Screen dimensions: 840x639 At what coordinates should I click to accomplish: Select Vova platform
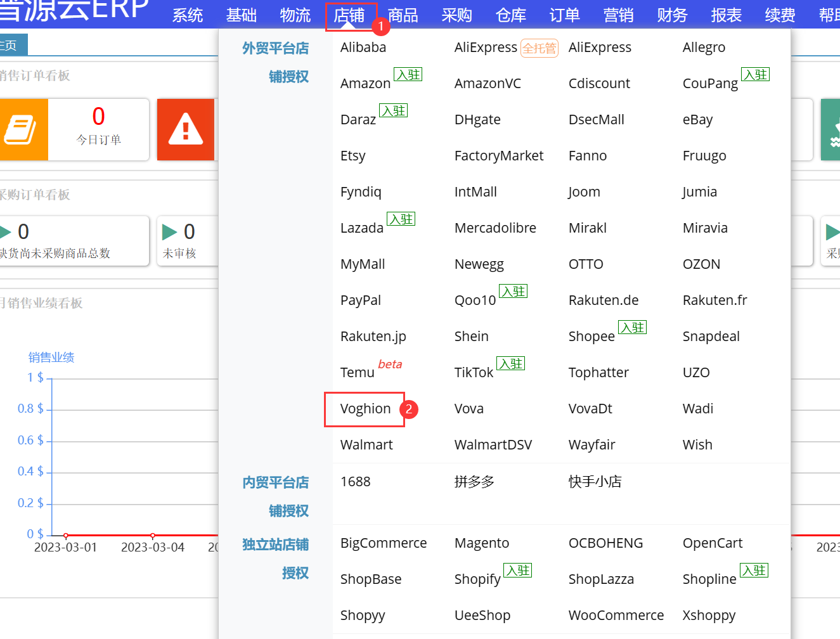469,409
